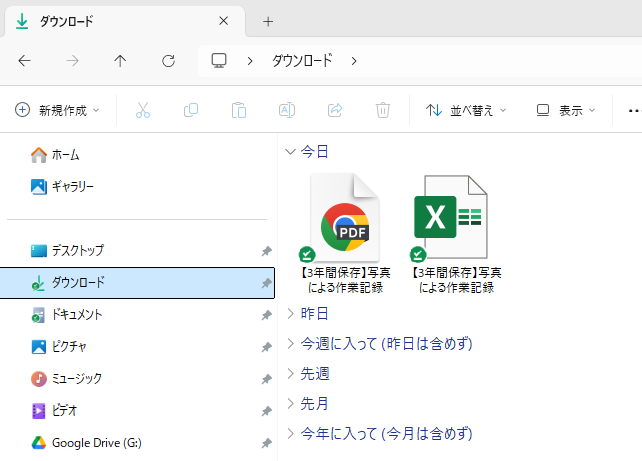Open the 並べ替え sort dropdown

click(x=466, y=110)
